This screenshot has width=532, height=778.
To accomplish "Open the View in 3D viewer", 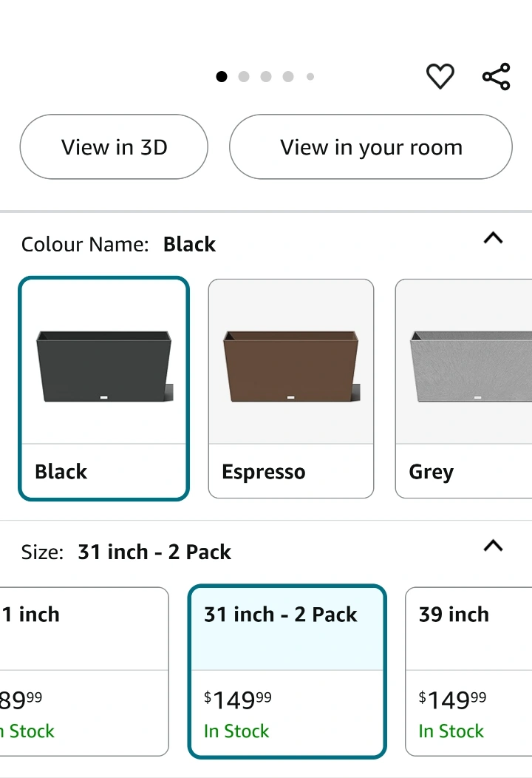I will [114, 147].
